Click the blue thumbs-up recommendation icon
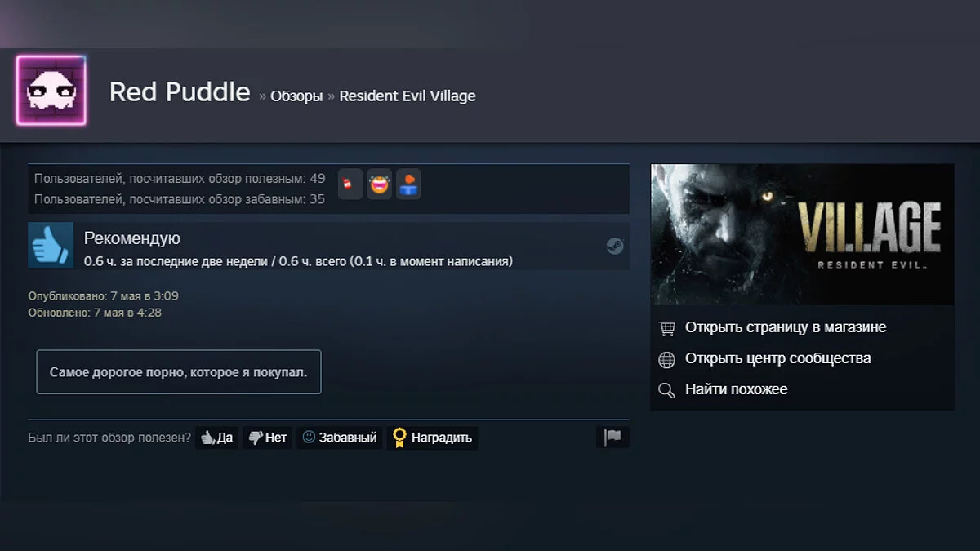 (51, 245)
